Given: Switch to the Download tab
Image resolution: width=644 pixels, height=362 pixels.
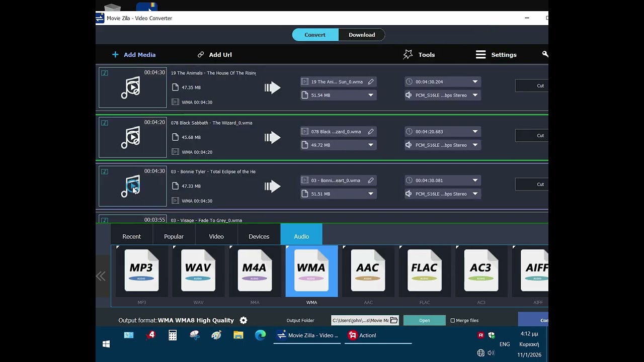Looking at the screenshot, I should [x=362, y=35].
